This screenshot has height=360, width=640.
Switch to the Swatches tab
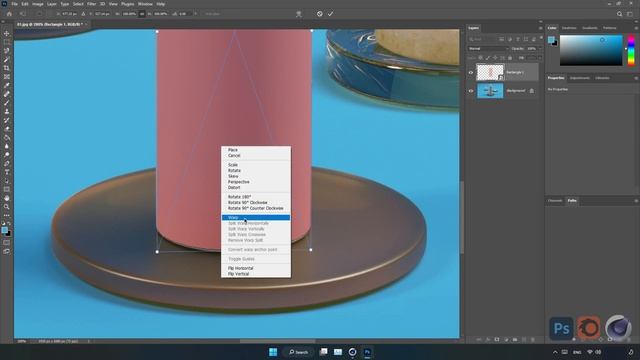tap(569, 28)
